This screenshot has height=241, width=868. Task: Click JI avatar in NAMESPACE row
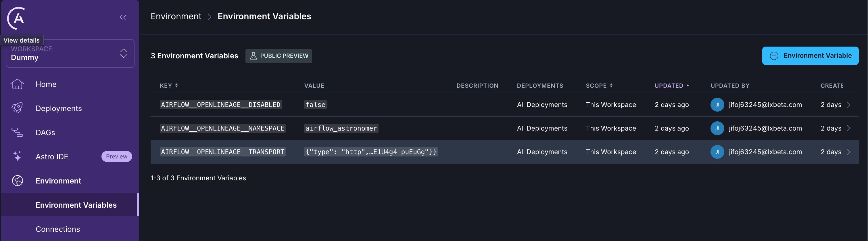click(717, 129)
